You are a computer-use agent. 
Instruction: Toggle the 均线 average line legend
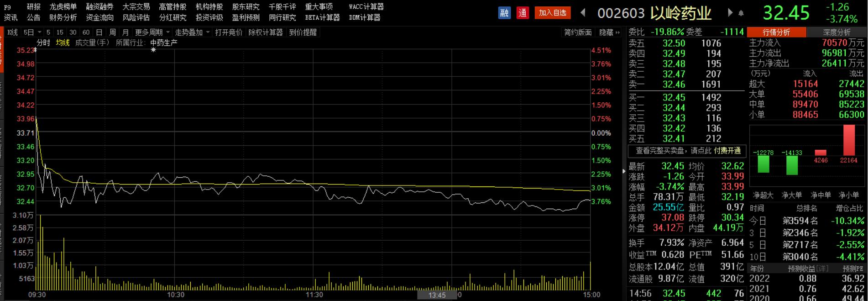[x=63, y=42]
